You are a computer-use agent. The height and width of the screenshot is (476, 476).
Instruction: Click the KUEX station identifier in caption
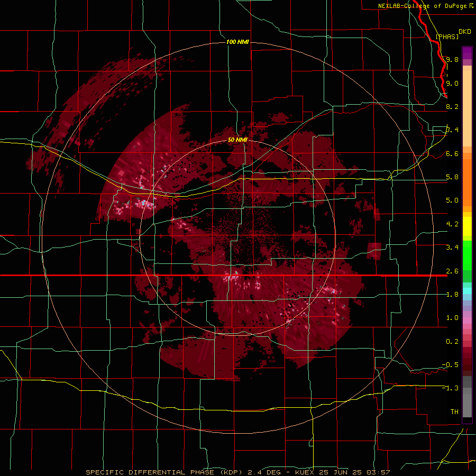[x=305, y=472]
